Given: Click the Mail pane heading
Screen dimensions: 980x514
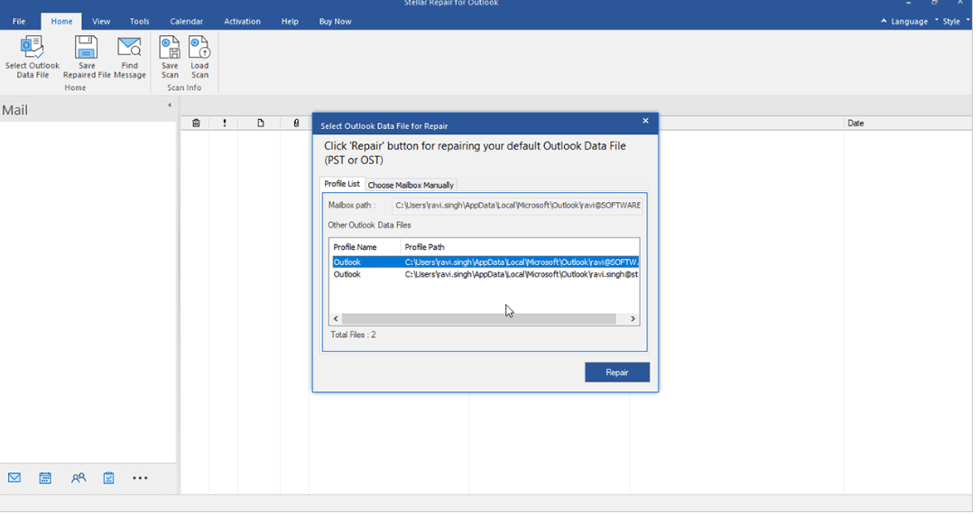Looking at the screenshot, I should (15, 110).
